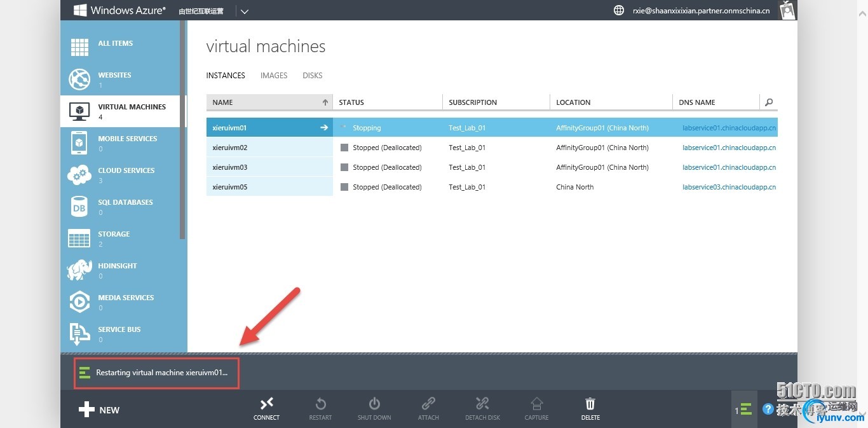This screenshot has height=428, width=868.
Task: Select Virtual Machines sidebar icon
Action: pyautogui.click(x=79, y=111)
